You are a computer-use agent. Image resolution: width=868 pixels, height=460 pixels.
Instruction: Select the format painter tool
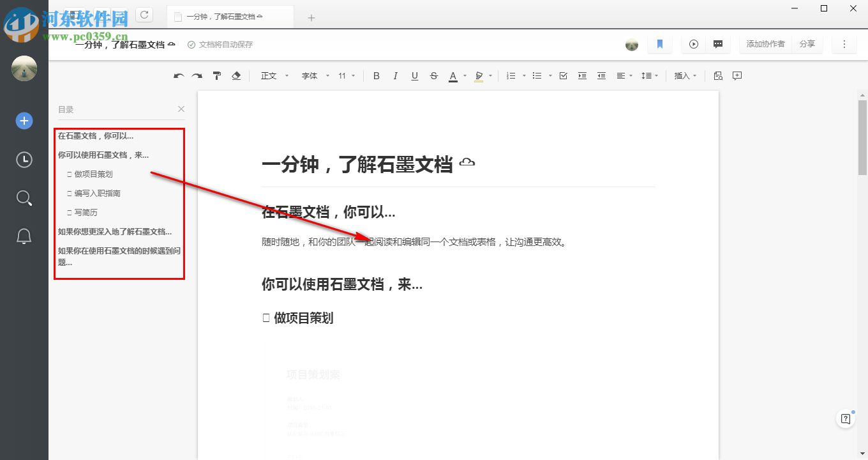click(x=217, y=76)
